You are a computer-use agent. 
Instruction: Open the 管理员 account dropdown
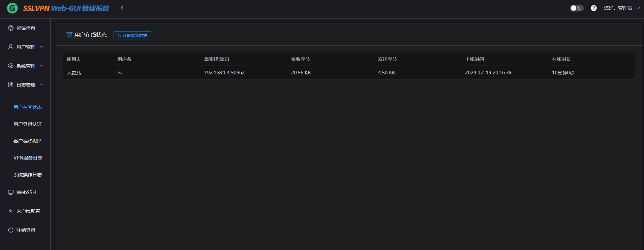[621, 8]
